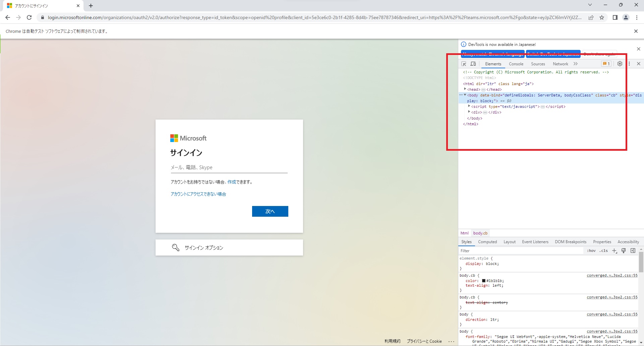
Task: Toggle .cls element classes editor
Action: tap(603, 251)
